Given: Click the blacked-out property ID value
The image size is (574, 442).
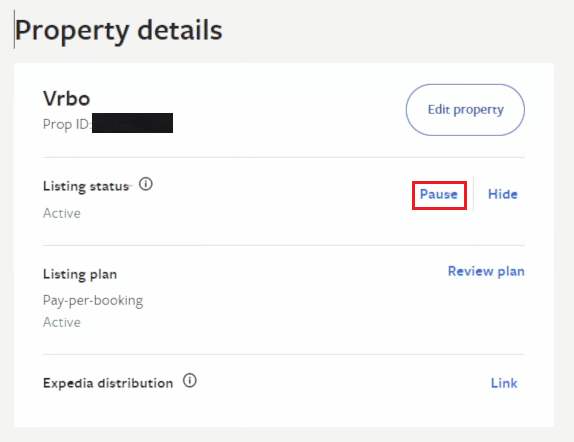Looking at the screenshot, I should [132, 123].
